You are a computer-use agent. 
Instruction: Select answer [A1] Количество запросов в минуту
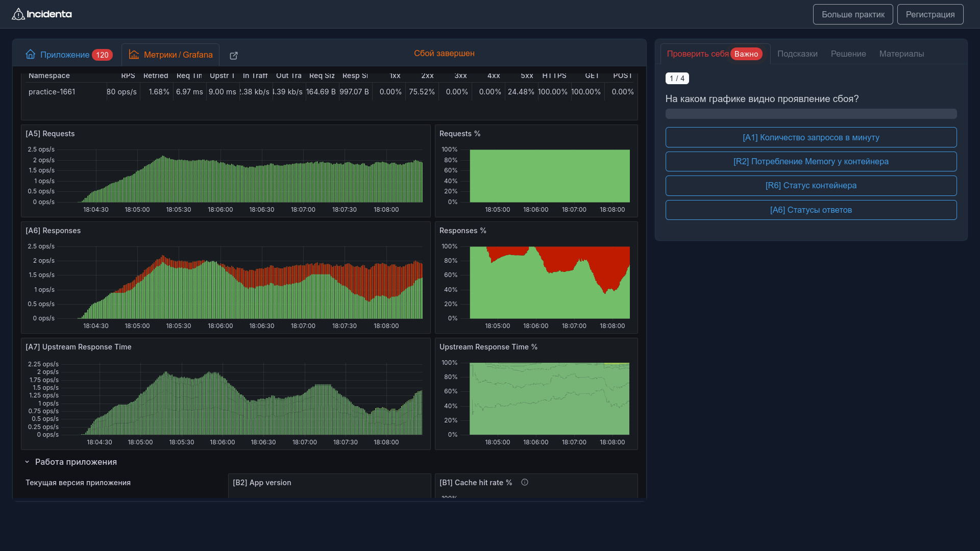811,137
